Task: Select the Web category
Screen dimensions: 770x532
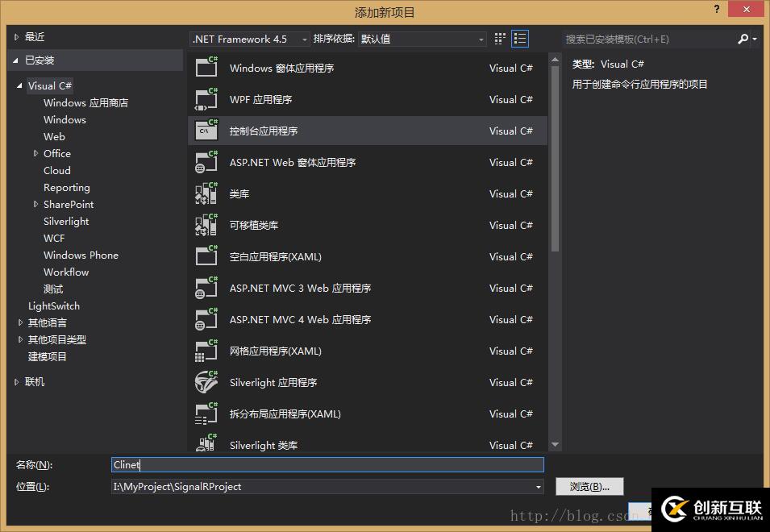Action: tap(54, 136)
